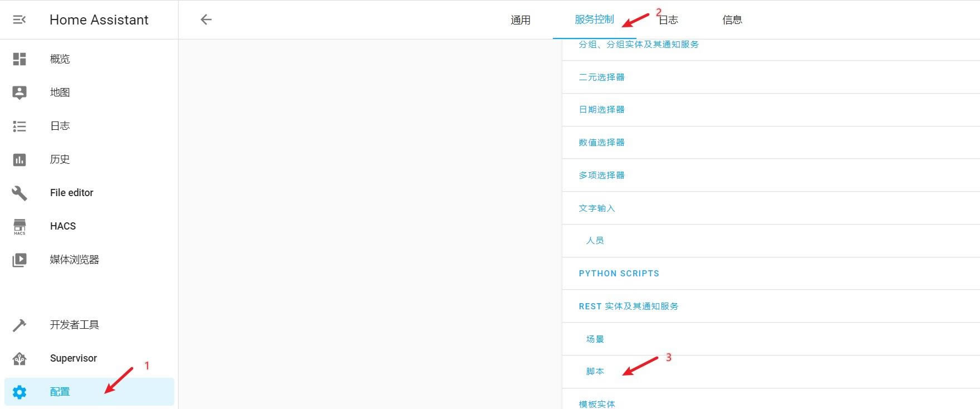980x409 pixels.
Task: Reload 模板实体
Action: point(597,405)
